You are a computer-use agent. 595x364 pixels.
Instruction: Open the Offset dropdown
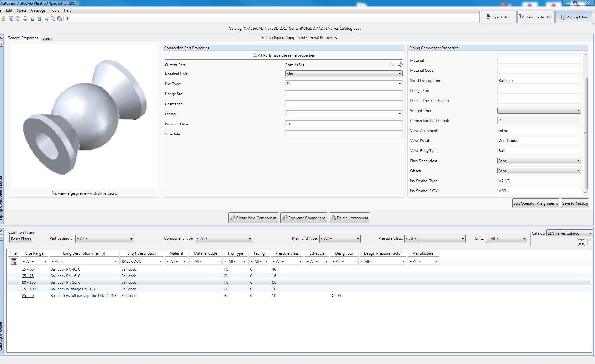pyautogui.click(x=539, y=171)
